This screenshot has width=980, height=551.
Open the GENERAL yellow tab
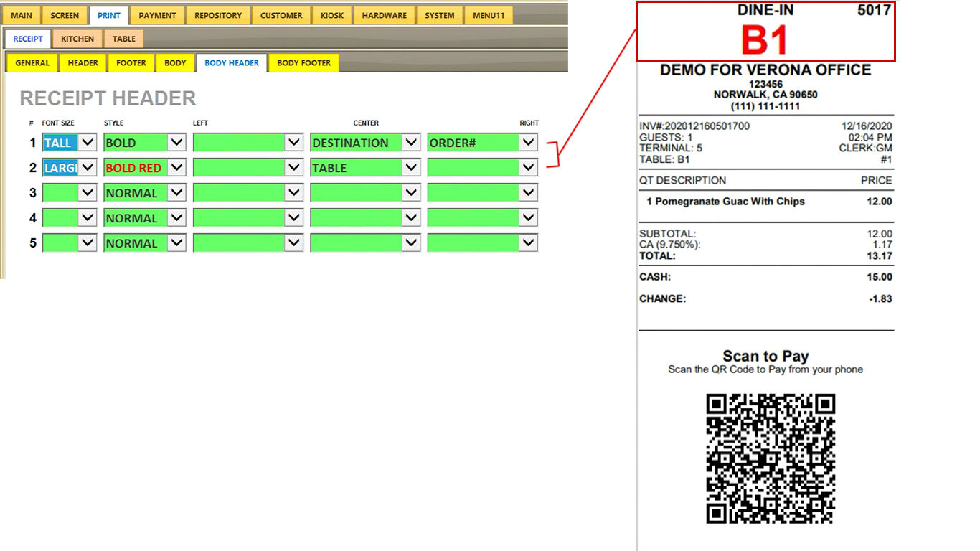[32, 63]
